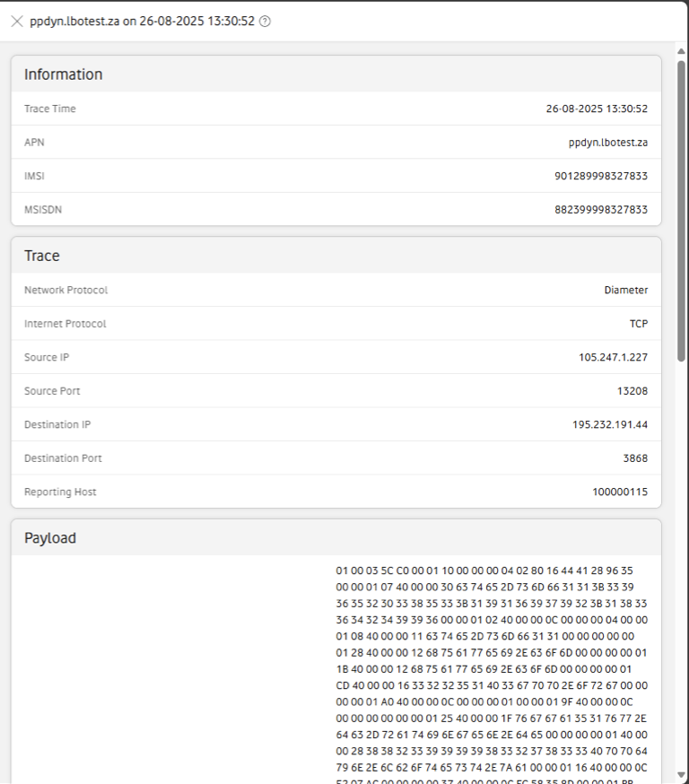Click the help question mark icon beside title
Viewport: 689px width, 784px height.
pyautogui.click(x=265, y=22)
